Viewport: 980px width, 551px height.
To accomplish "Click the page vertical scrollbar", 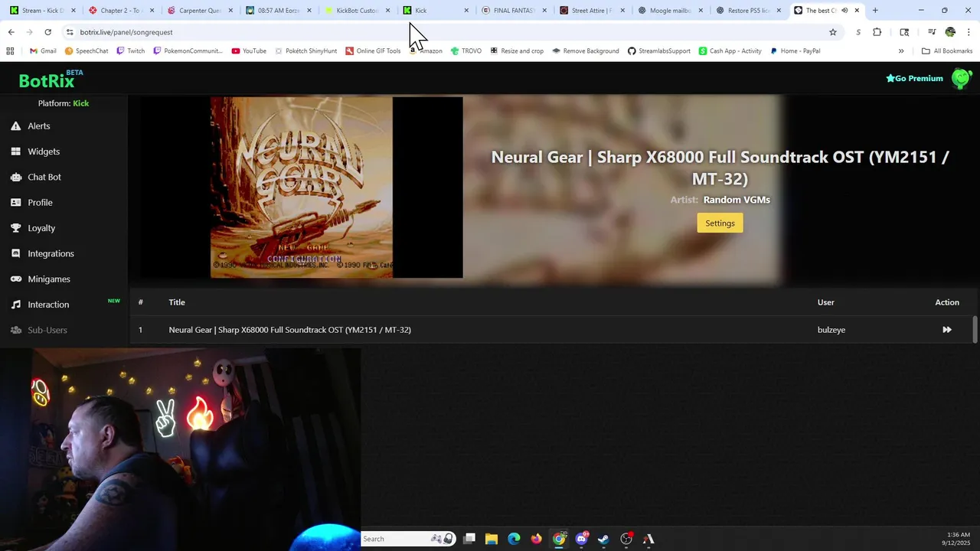I will coord(975,330).
